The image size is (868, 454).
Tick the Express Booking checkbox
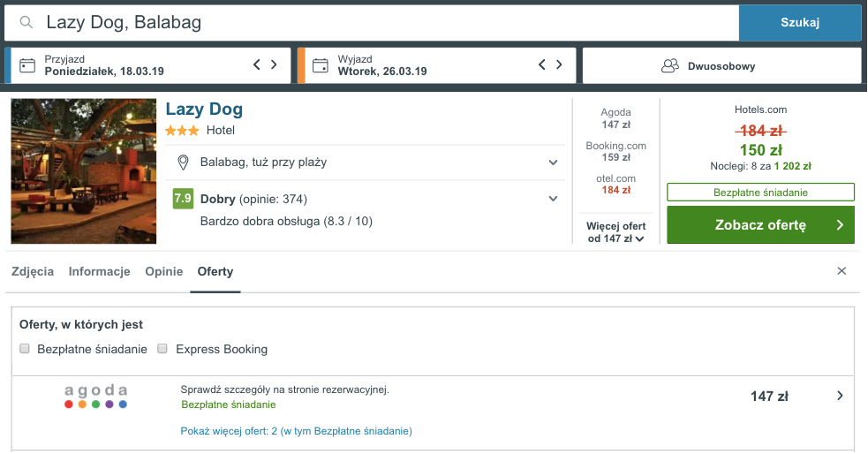point(162,349)
